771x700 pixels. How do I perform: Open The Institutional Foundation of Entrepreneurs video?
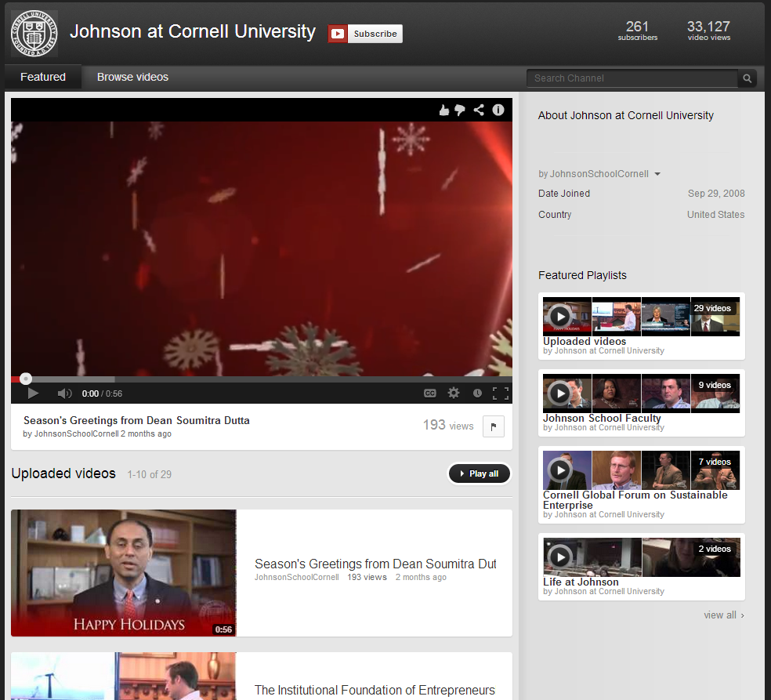(375, 690)
